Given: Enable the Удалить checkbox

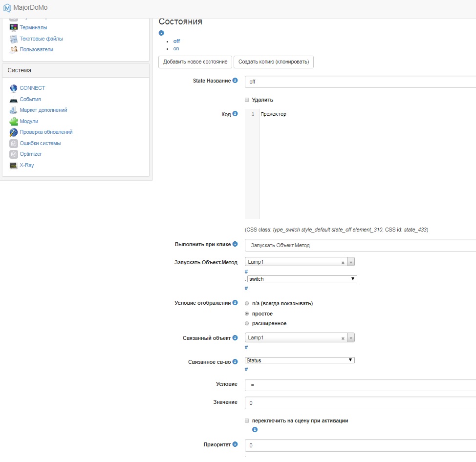Looking at the screenshot, I should pyautogui.click(x=247, y=100).
